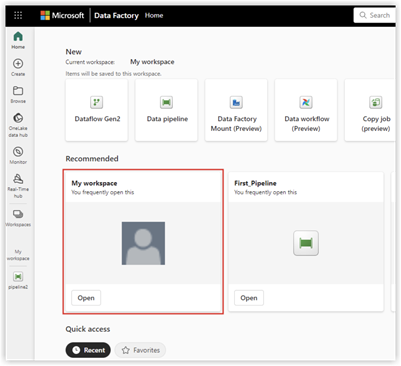Choose the Data workflow (Preview) card

pos(306,110)
